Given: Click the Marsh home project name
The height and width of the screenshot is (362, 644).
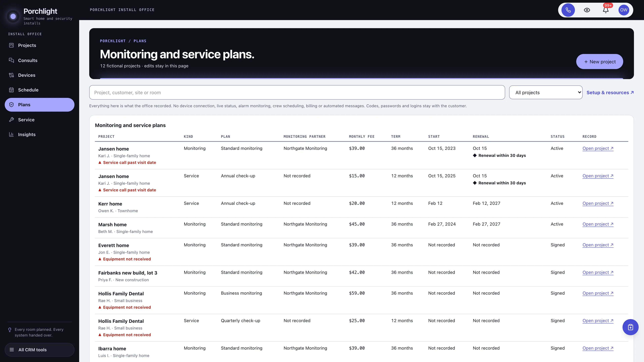Looking at the screenshot, I should (x=112, y=224).
